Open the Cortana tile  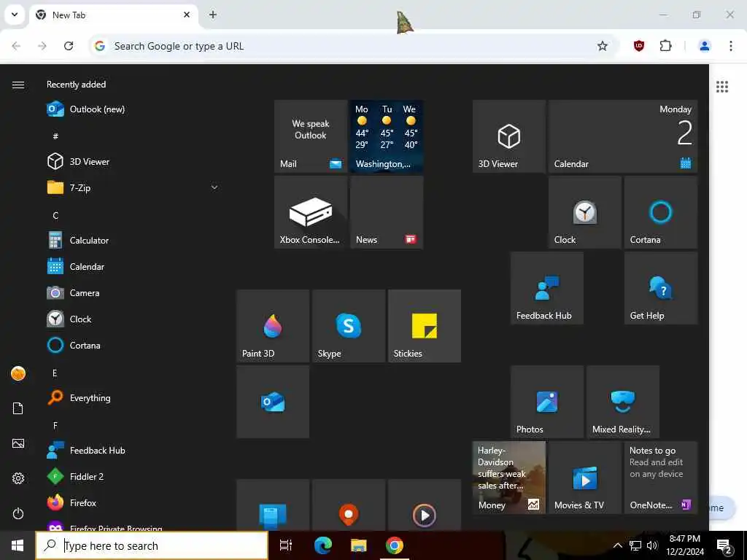point(661,212)
